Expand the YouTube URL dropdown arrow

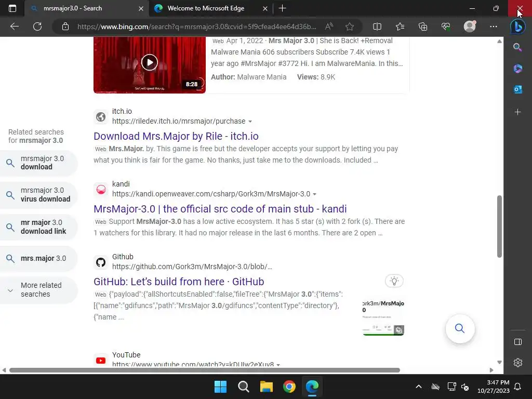click(278, 365)
